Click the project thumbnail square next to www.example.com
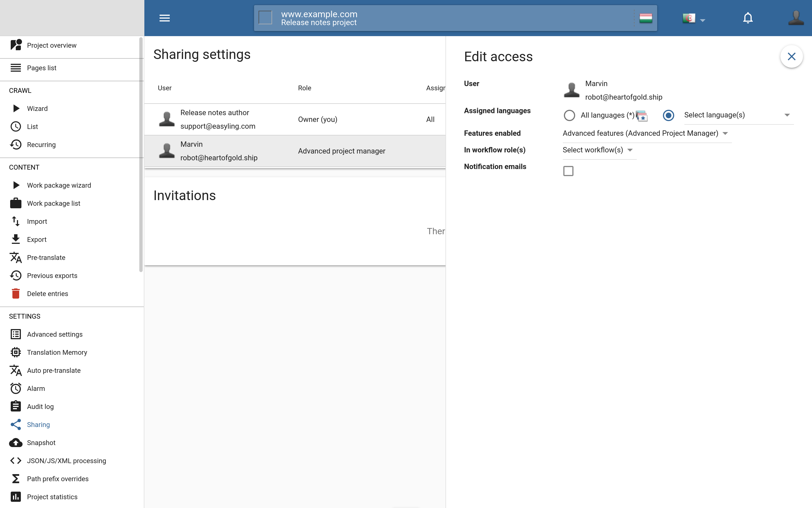The image size is (812, 508). (265, 17)
